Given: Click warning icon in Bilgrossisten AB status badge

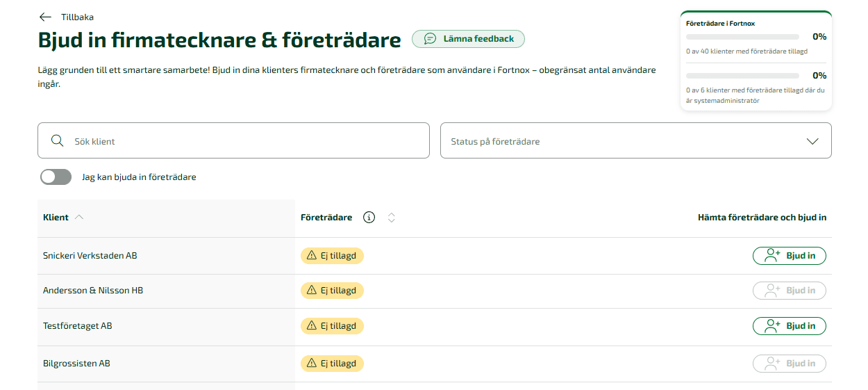Looking at the screenshot, I should [x=312, y=364].
